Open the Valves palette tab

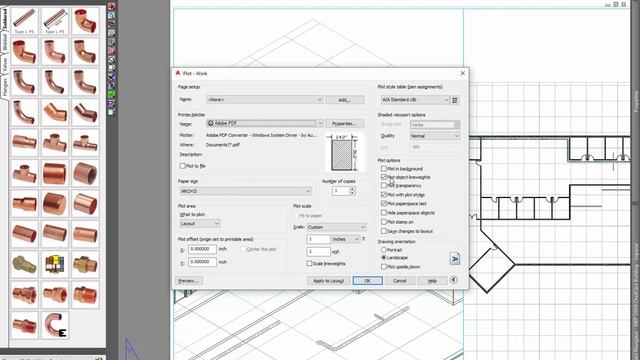click(4, 64)
